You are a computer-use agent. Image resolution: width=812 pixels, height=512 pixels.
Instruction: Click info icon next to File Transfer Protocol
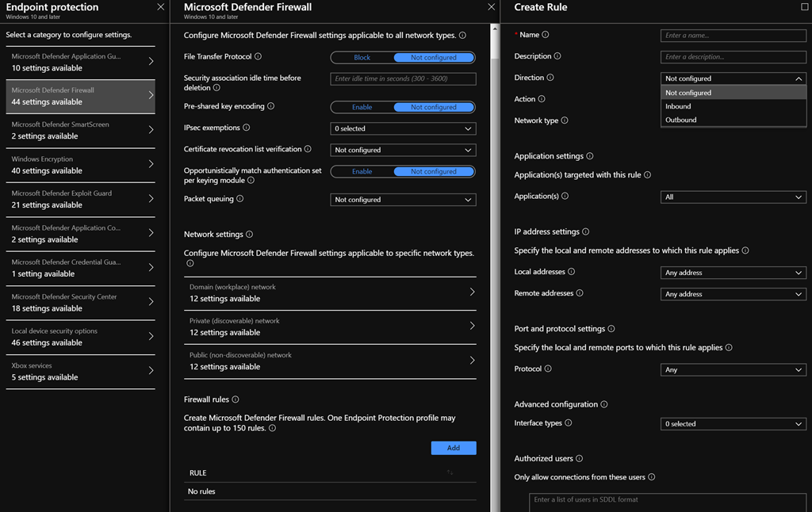tap(259, 57)
